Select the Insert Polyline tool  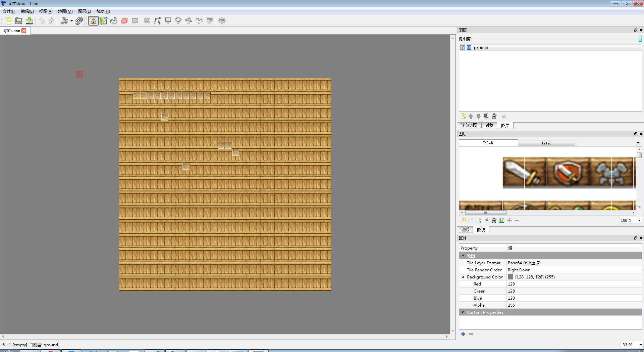click(199, 21)
